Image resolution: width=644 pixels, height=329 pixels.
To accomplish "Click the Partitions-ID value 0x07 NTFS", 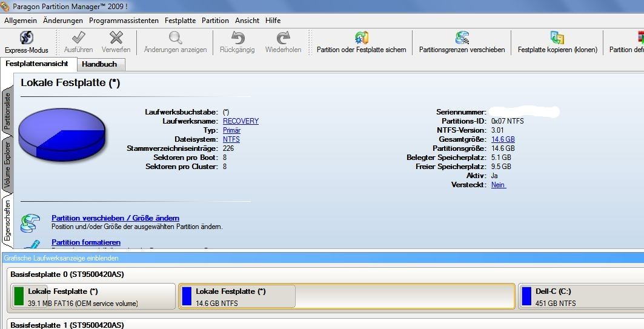I will point(508,121).
